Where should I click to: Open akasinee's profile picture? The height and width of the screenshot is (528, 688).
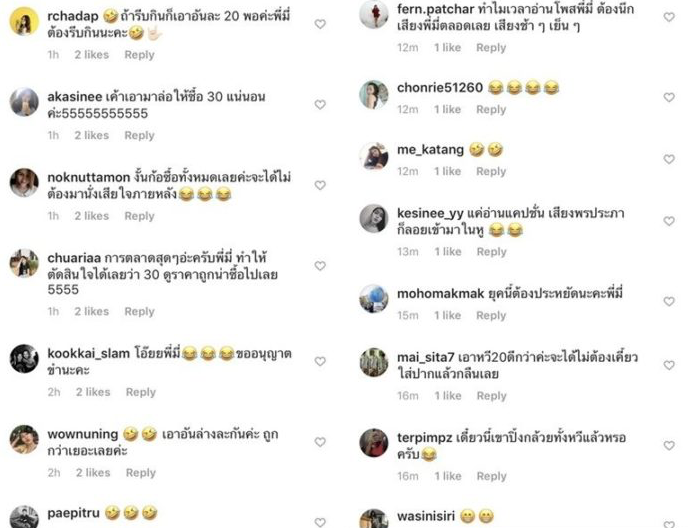pos(24,102)
